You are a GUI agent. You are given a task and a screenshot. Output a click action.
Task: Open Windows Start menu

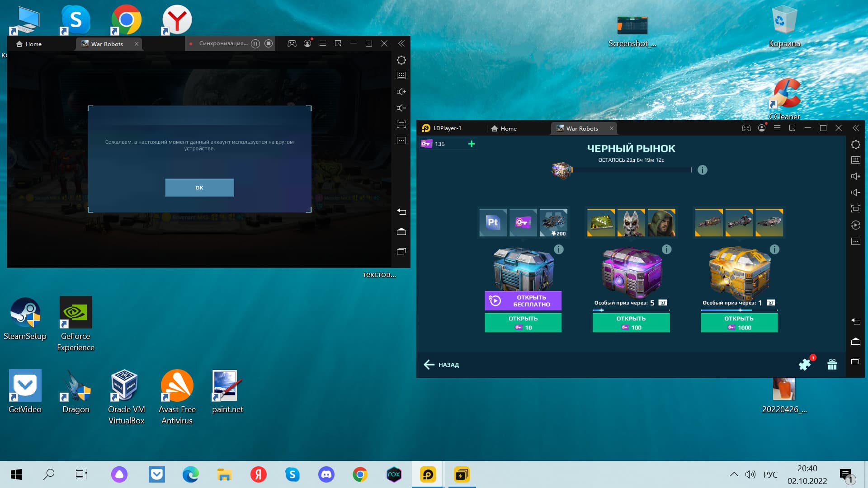(x=16, y=474)
